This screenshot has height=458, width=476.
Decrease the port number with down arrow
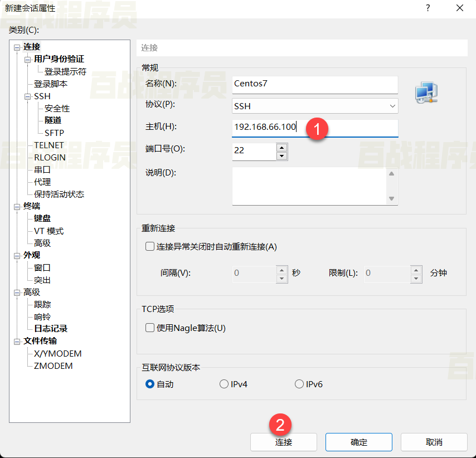(x=281, y=156)
